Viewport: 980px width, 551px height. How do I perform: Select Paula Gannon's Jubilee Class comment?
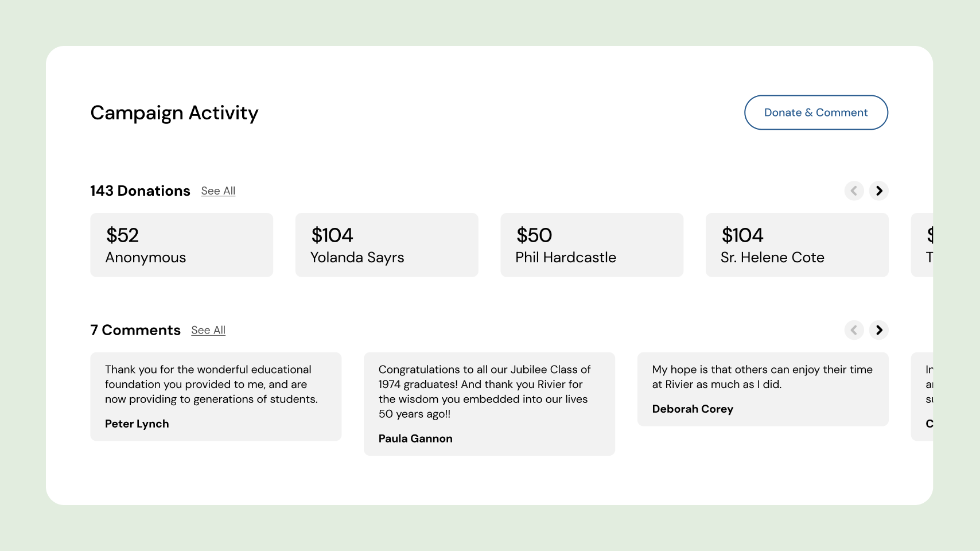coord(489,404)
